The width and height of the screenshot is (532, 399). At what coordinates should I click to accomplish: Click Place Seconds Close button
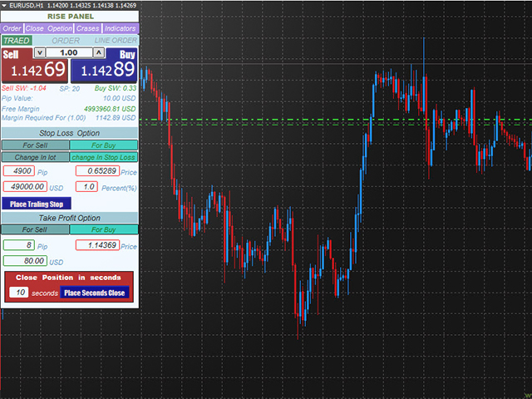tap(95, 293)
